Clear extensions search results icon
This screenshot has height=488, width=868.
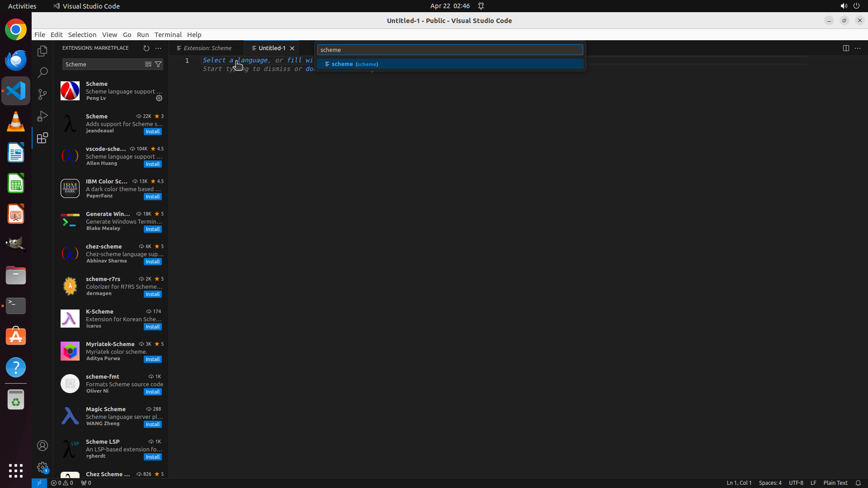click(x=148, y=64)
